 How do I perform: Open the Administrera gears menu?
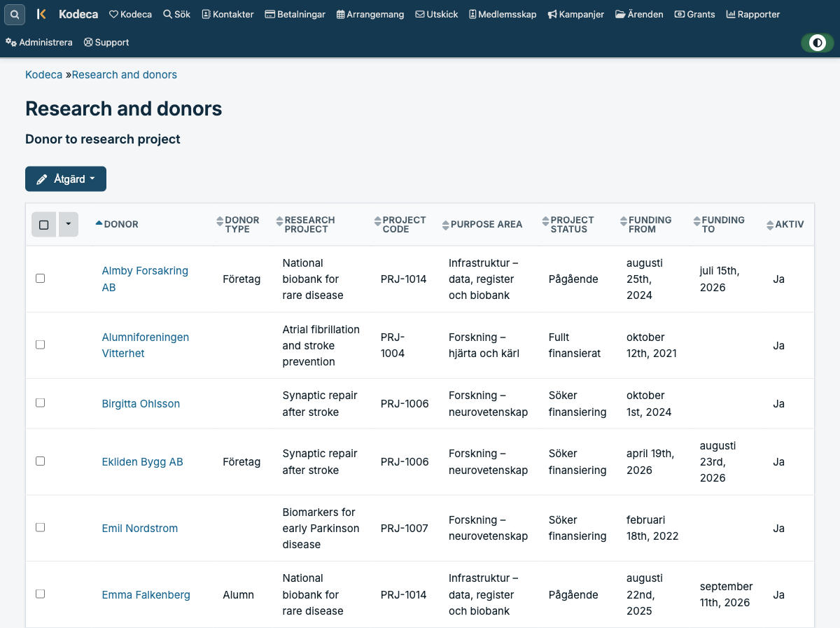[39, 42]
